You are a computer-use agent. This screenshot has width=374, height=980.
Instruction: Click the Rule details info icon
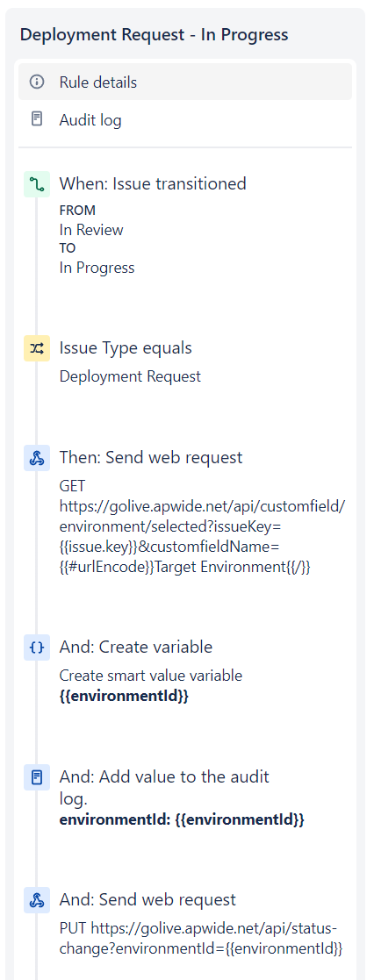[37, 82]
